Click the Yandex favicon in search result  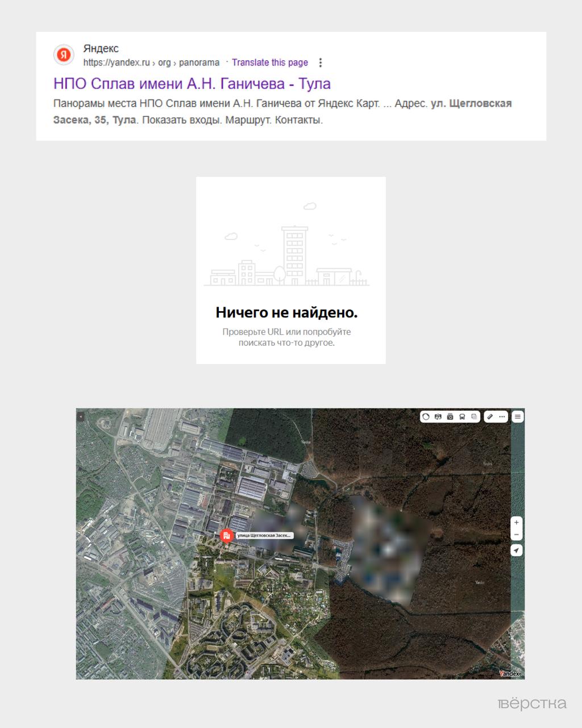click(64, 55)
